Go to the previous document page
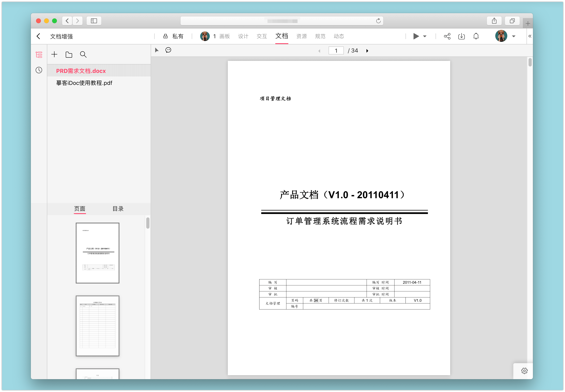This screenshot has height=392, width=565. [319, 51]
